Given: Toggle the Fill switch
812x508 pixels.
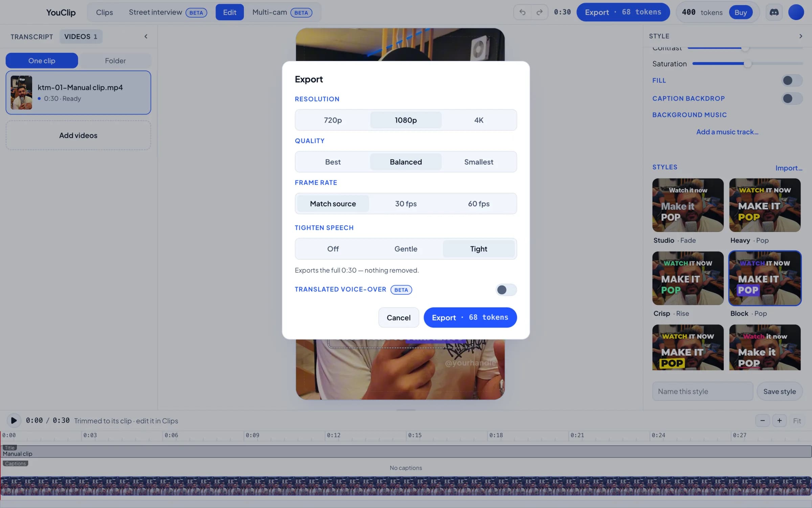Looking at the screenshot, I should [x=792, y=80].
